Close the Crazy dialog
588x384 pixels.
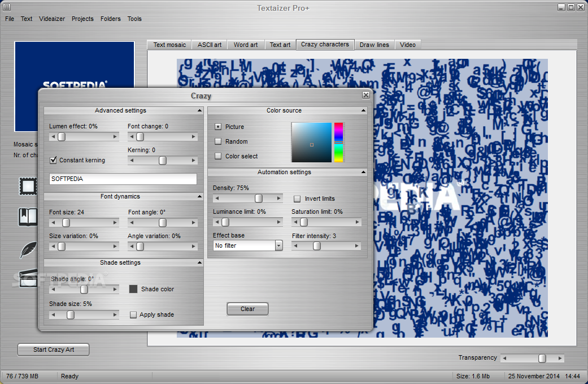pos(366,95)
